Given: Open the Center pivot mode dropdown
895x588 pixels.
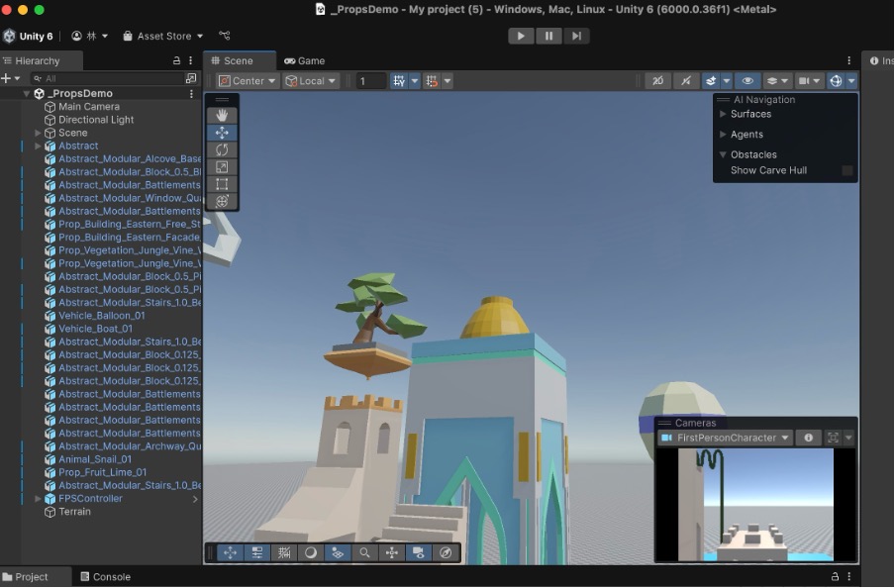Looking at the screenshot, I should pos(247,81).
